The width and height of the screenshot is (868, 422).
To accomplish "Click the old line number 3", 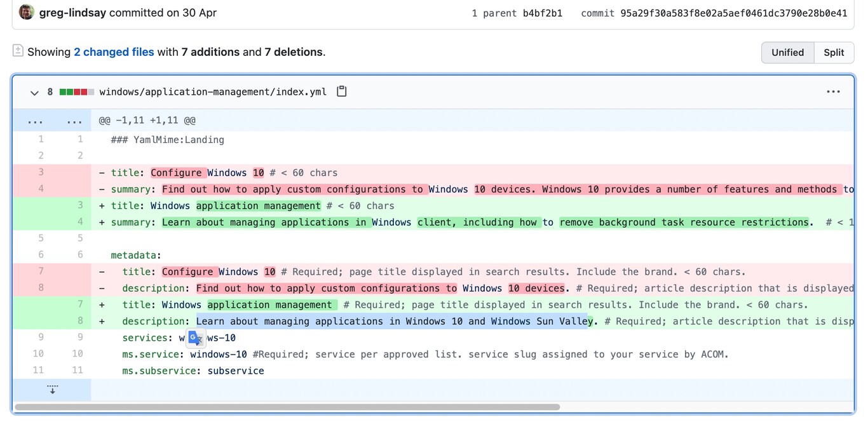I will tap(41, 172).
